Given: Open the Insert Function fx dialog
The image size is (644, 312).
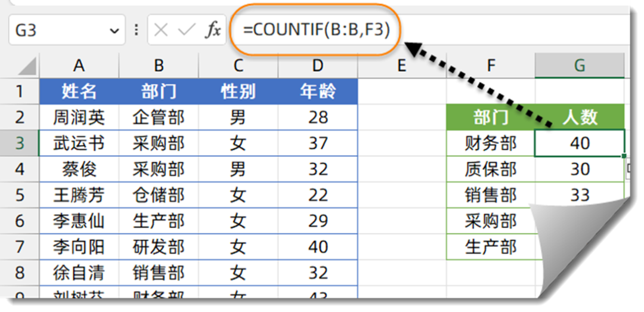Looking at the screenshot, I should point(212,30).
